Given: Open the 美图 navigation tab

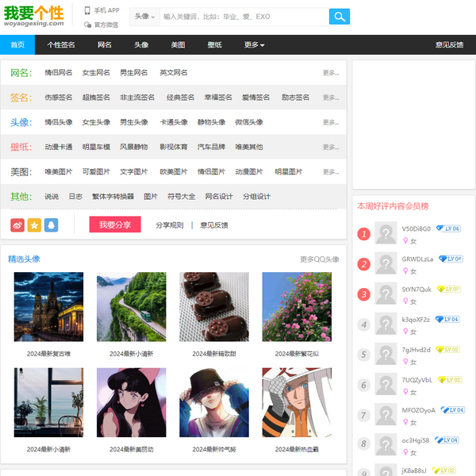Looking at the screenshot, I should (x=178, y=45).
